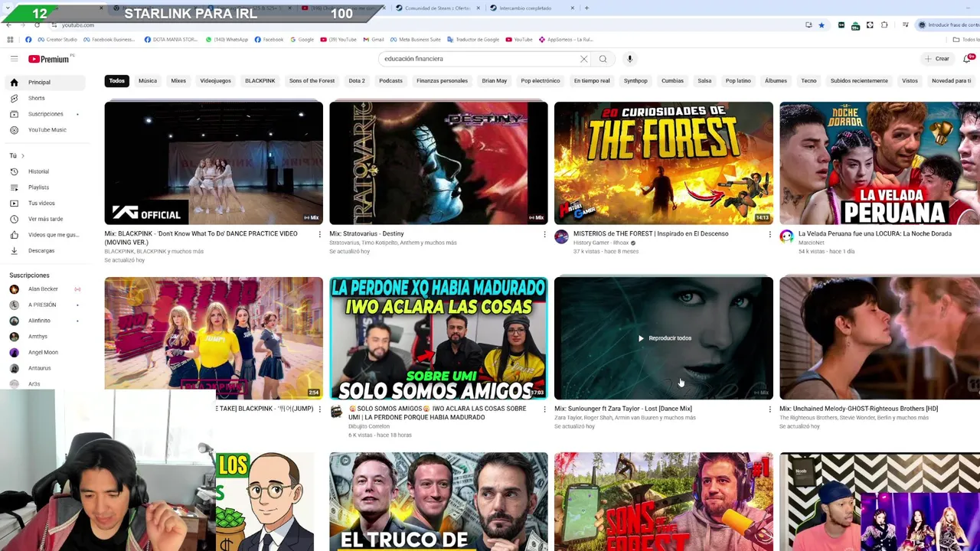Open MarcioNet channel avatar
Image resolution: width=980 pixels, height=551 pixels.
pos(786,236)
